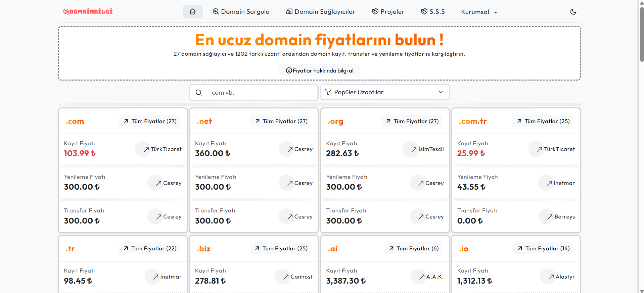Expand the Kurumsal dropdown menu

pos(479,12)
